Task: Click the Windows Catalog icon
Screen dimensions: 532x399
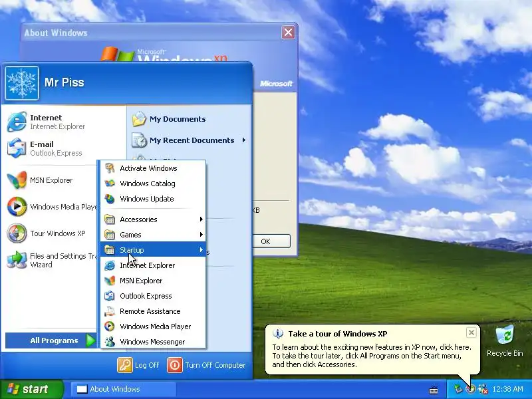Action: click(109, 184)
